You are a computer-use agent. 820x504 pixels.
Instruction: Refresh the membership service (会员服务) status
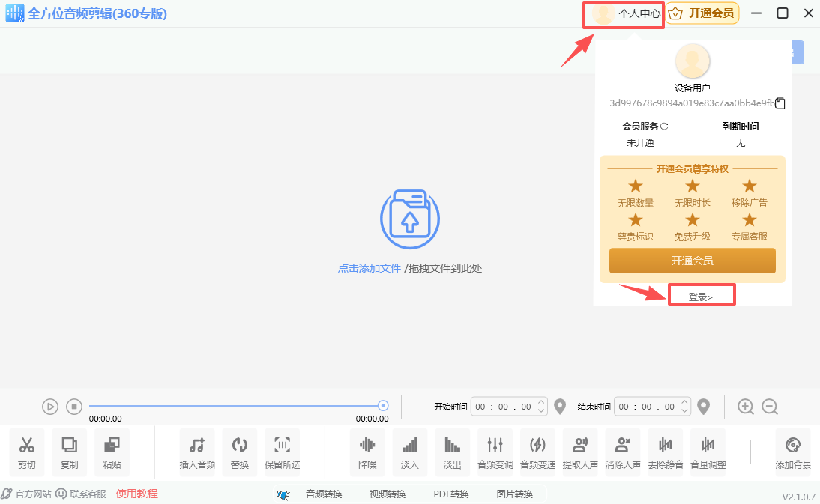coord(664,127)
